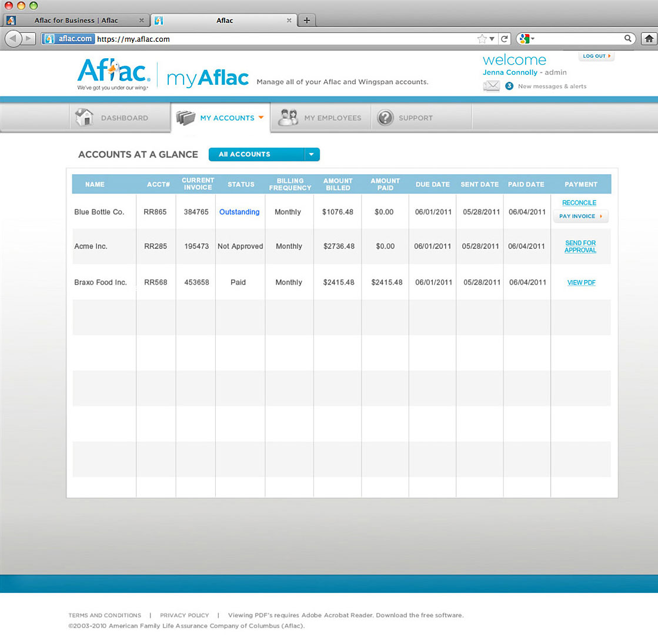This screenshot has width=658, height=644.
Task: Click the Paid Date column header
Action: pos(526,184)
